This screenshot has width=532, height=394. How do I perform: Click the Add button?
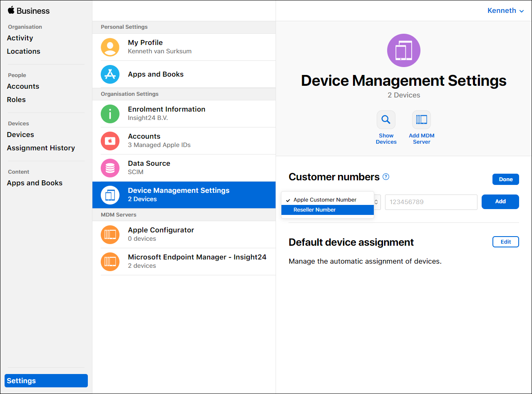(500, 202)
